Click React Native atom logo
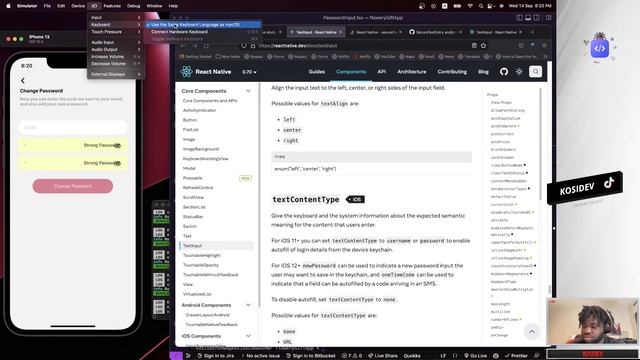640x360 pixels. pos(187,72)
